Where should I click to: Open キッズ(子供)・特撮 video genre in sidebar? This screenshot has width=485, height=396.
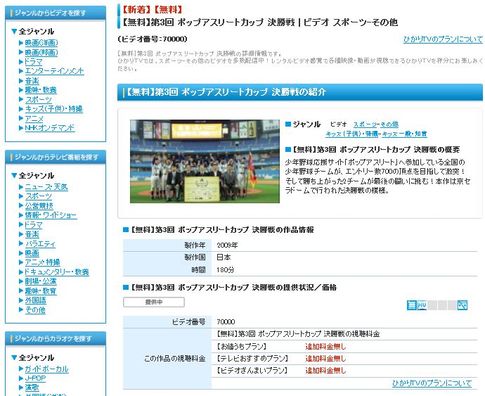point(54,109)
